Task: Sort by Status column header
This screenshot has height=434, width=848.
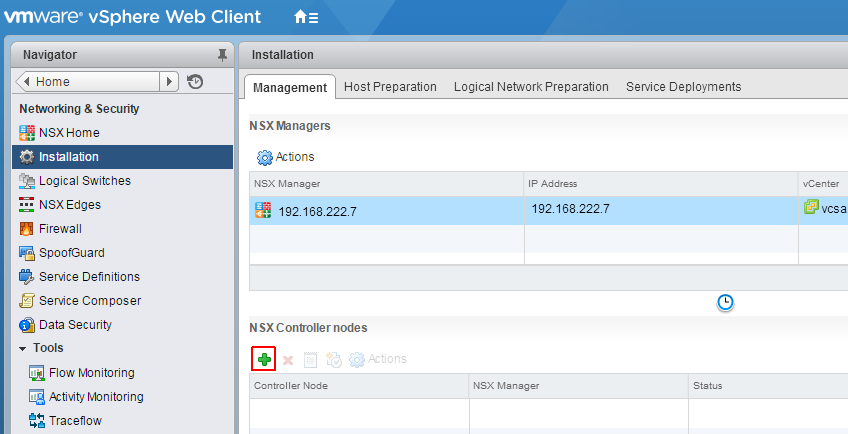Action: click(x=768, y=386)
